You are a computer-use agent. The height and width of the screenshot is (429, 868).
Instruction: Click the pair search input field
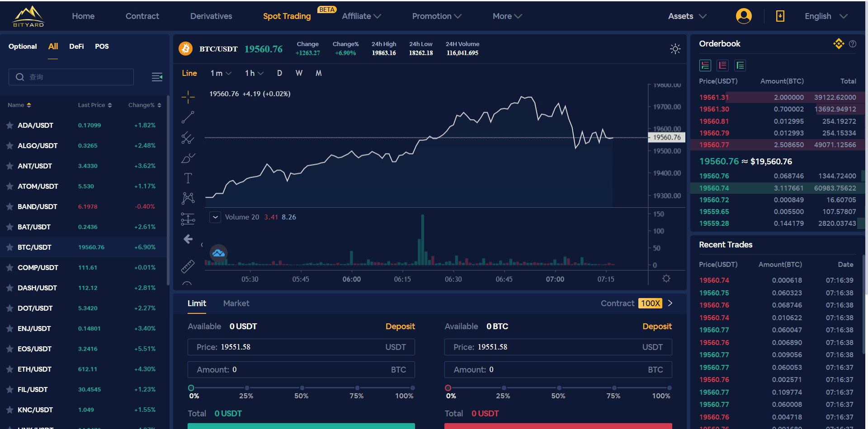coord(71,77)
